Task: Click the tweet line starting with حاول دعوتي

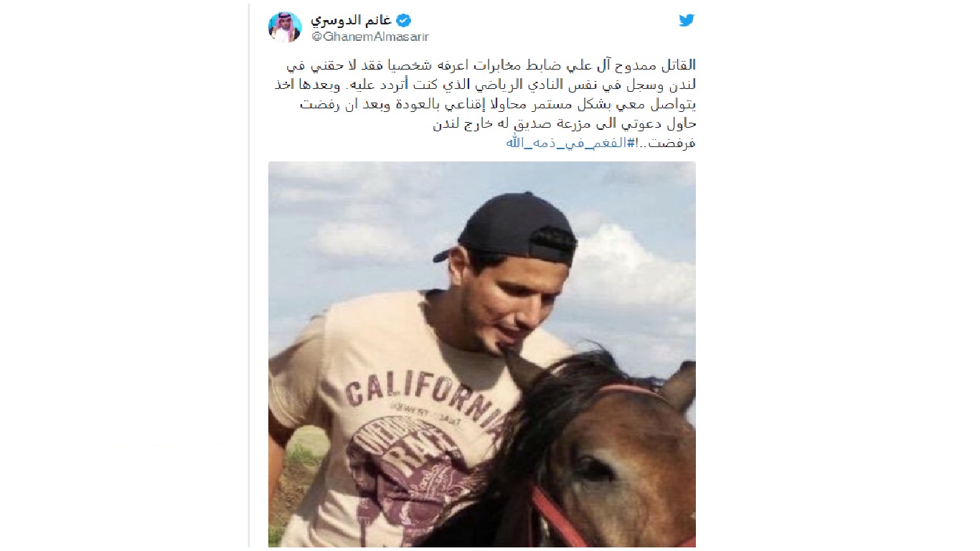Action: coord(565,123)
